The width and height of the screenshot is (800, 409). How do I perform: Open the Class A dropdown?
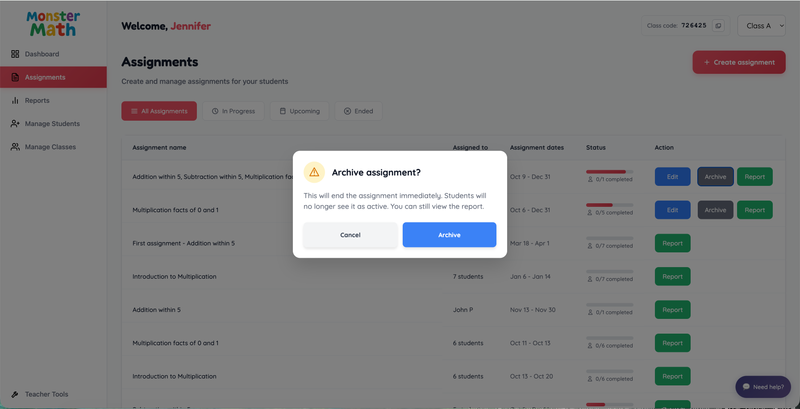761,25
